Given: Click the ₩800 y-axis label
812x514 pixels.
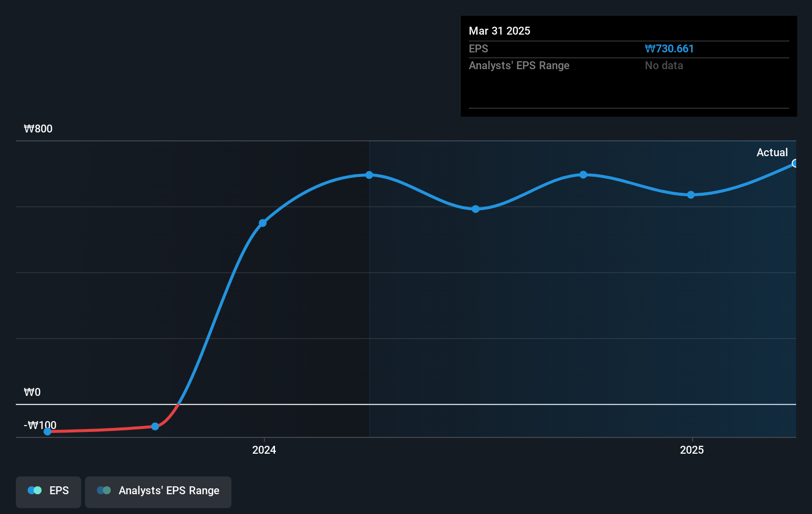Looking at the screenshot, I should pyautogui.click(x=38, y=129).
